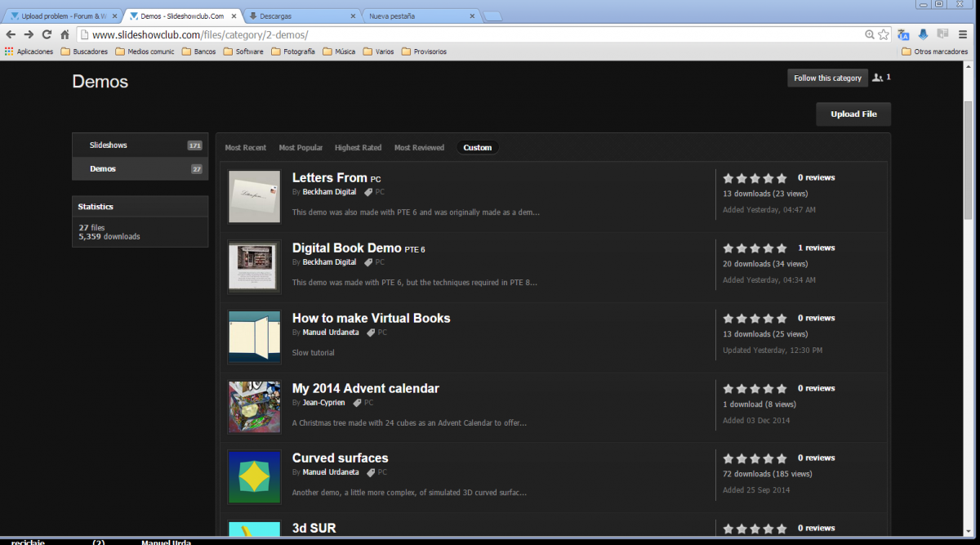The height and width of the screenshot is (545, 980).
Task: Close the Descargas tab
Action: (x=354, y=16)
